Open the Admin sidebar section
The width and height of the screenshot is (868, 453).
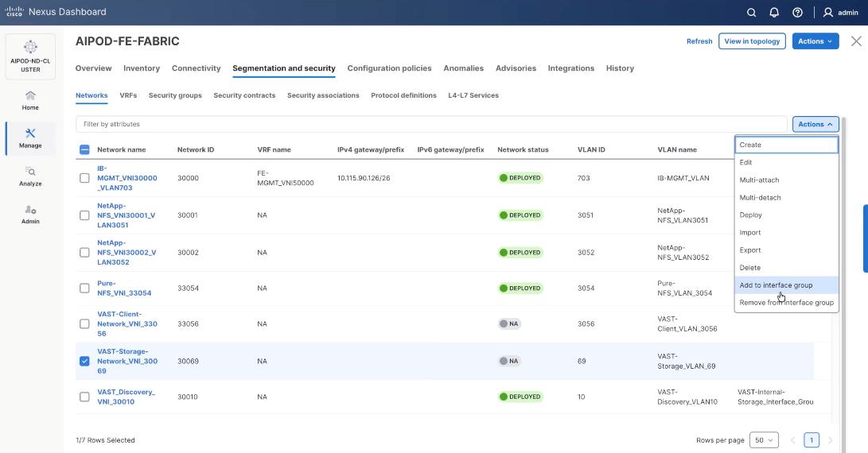click(30, 215)
